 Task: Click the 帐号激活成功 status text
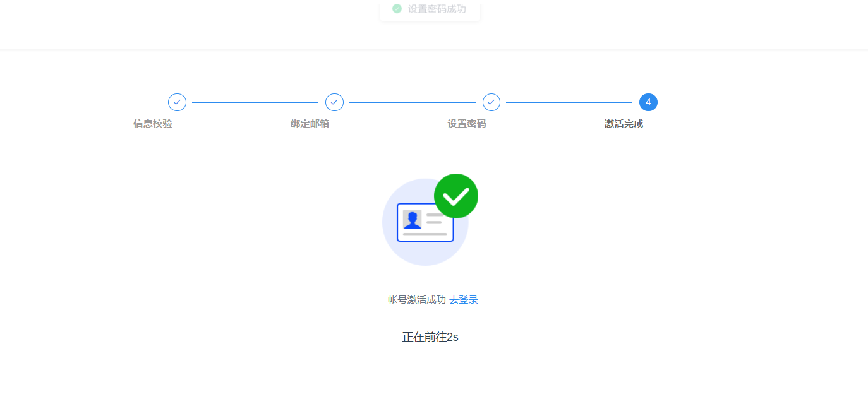pos(417,300)
